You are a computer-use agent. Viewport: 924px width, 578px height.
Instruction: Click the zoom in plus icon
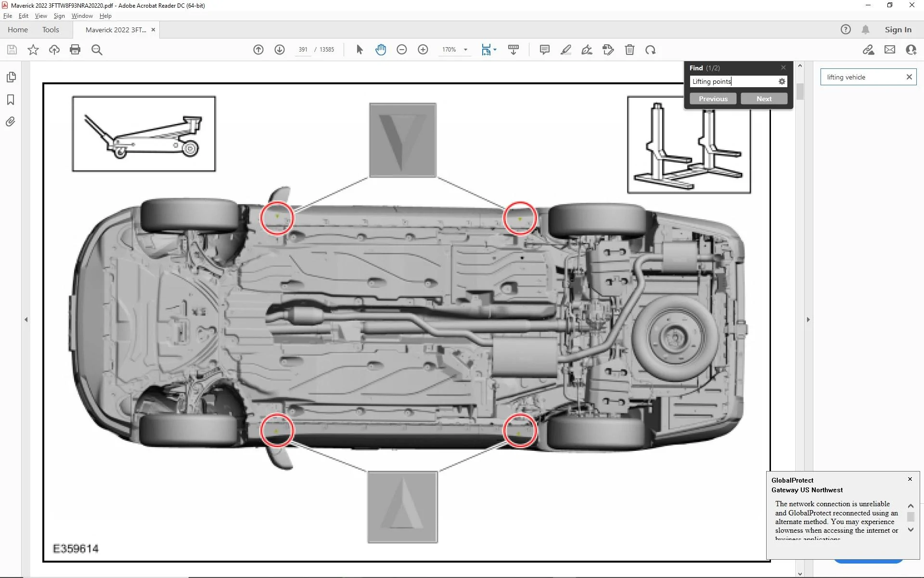pyautogui.click(x=423, y=50)
